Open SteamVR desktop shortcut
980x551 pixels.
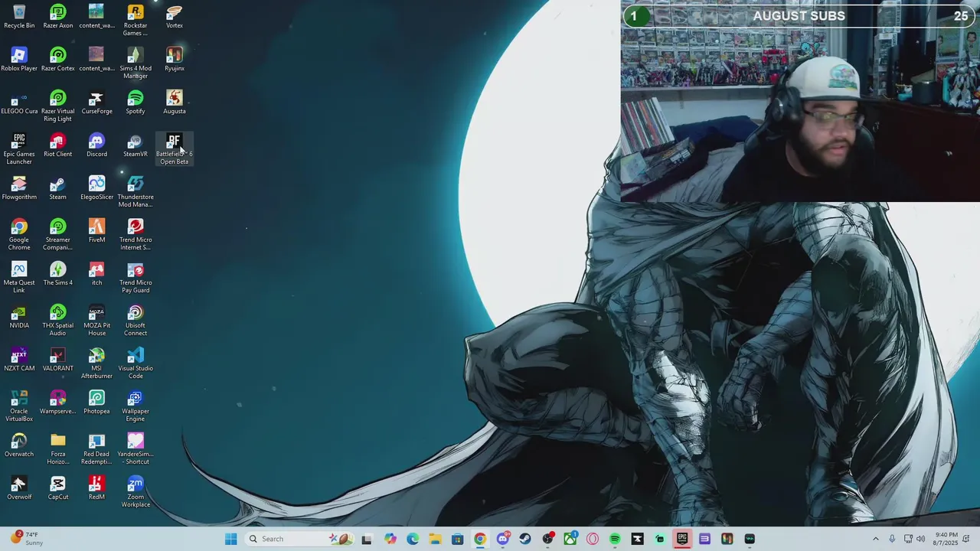coord(136,145)
